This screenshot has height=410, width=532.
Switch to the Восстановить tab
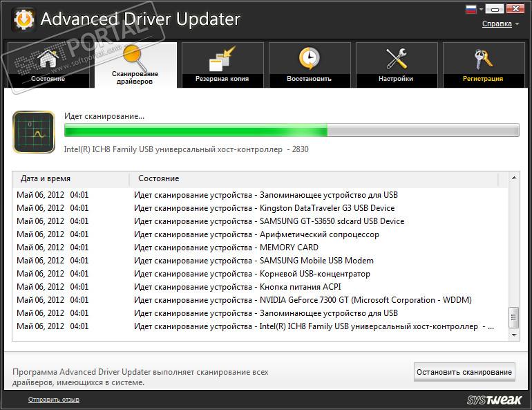pyautogui.click(x=310, y=65)
